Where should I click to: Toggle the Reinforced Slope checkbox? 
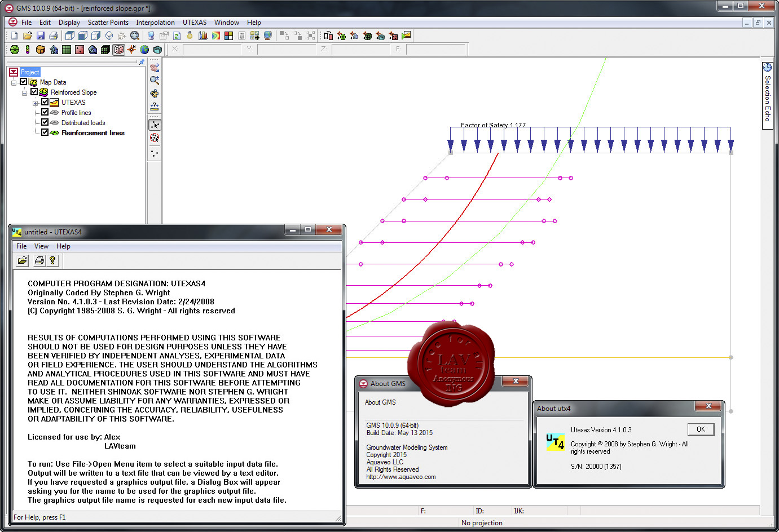34,92
